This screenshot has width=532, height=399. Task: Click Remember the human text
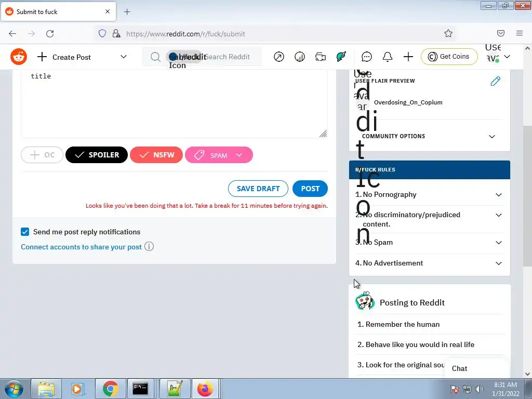click(x=403, y=324)
